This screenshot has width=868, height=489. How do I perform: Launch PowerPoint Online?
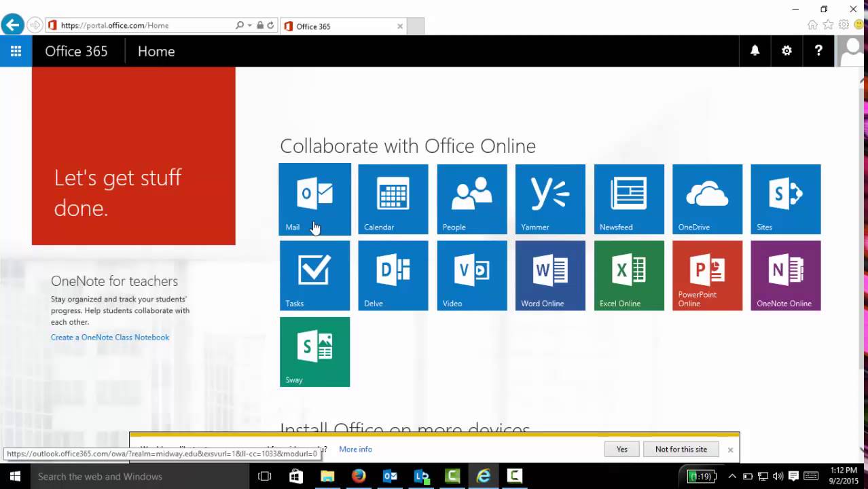(x=708, y=276)
